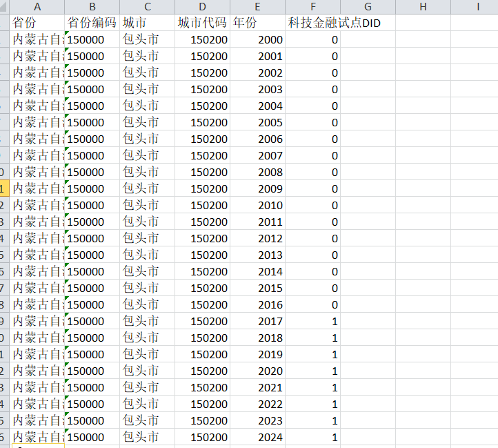This screenshot has height=448, width=498.
Task: Select column G header
Action: 368,7
